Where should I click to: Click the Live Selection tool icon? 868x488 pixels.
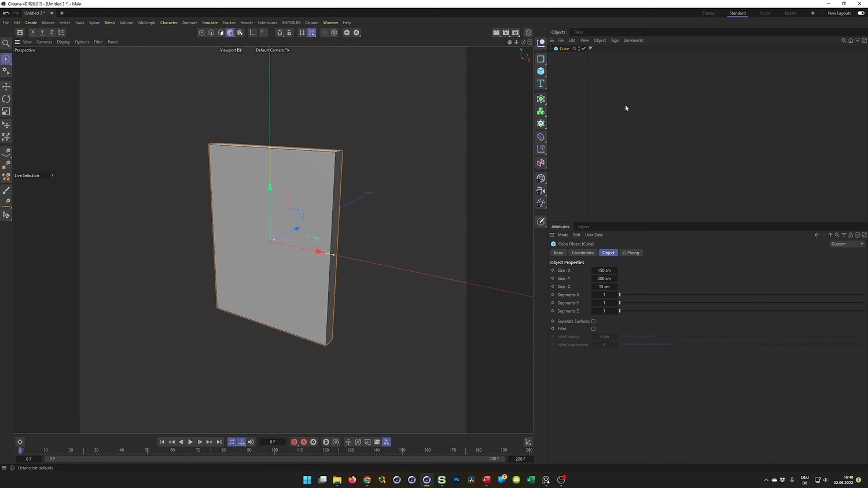pos(6,59)
